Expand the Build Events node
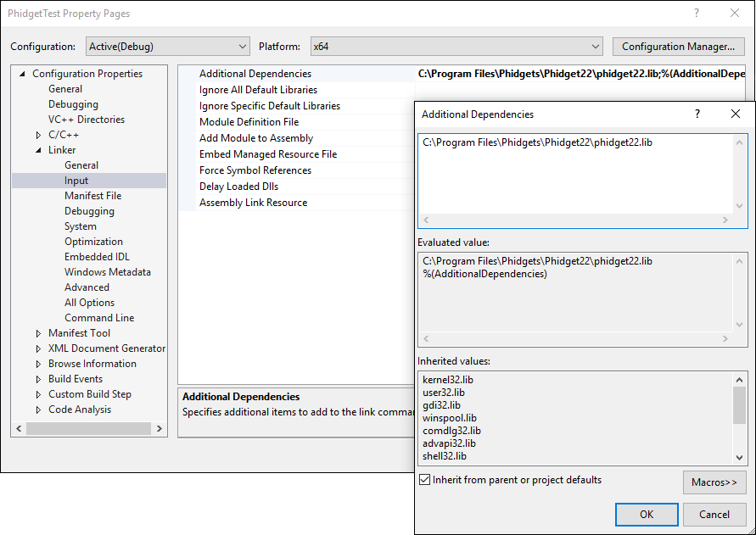 pos(38,379)
